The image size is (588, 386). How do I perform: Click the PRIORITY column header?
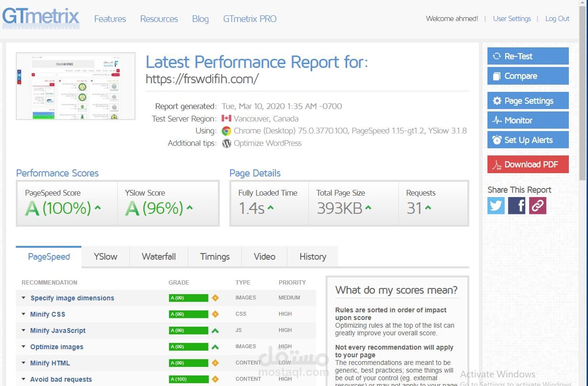tap(292, 283)
